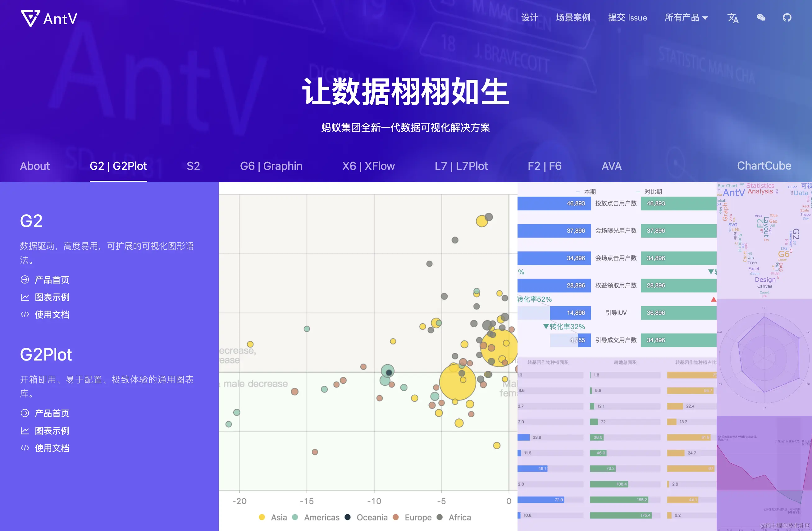The image size is (812, 531).
Task: Click the G2Plot chart examples icon
Action: [x=25, y=431]
